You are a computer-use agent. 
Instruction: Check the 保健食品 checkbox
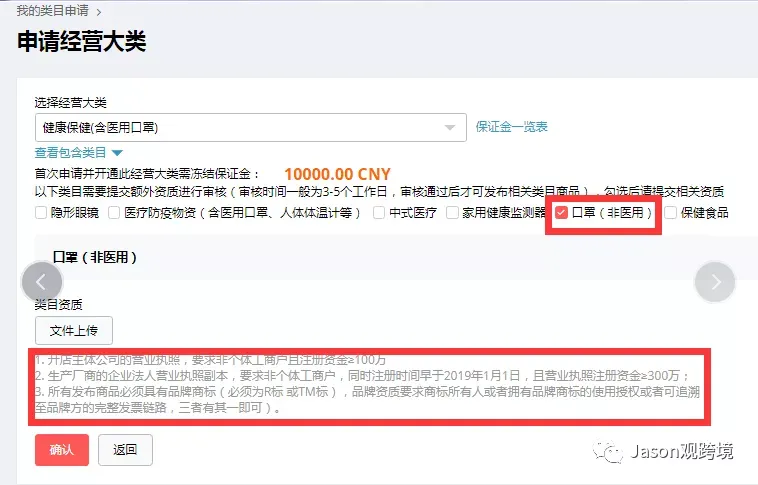coord(670,213)
